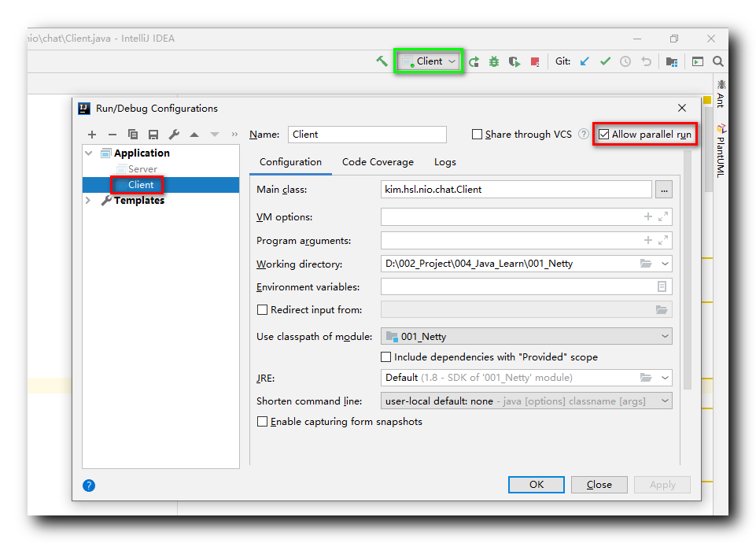Open JRE dropdown arrow
This screenshot has height=543, width=756.
pyautogui.click(x=665, y=378)
